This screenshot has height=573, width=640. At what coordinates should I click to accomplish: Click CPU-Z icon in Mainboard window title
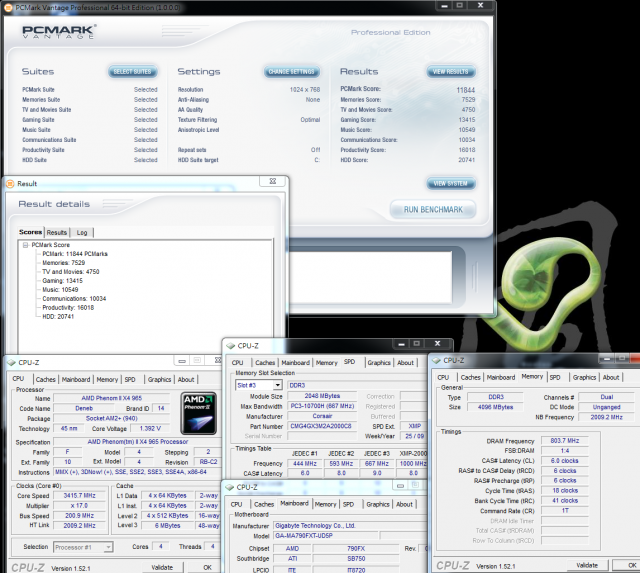tap(230, 487)
